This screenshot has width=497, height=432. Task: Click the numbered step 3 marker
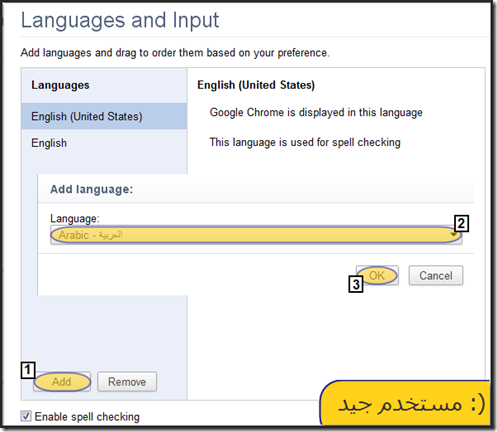[356, 284]
